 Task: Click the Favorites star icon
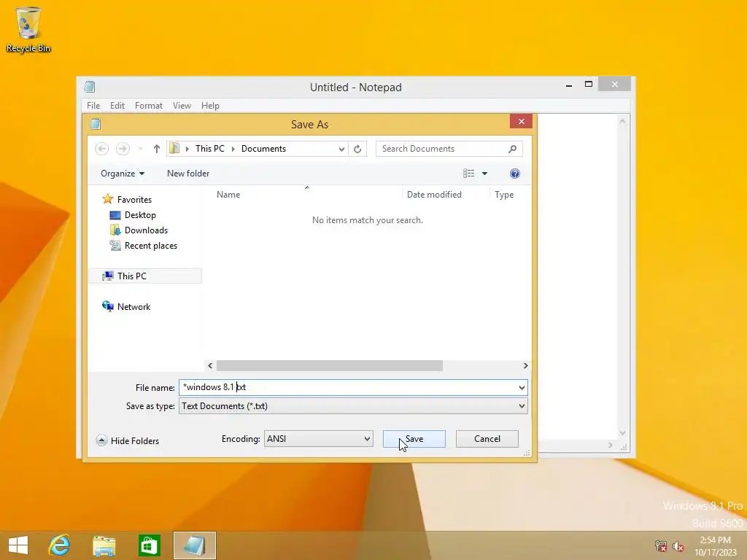pos(108,199)
